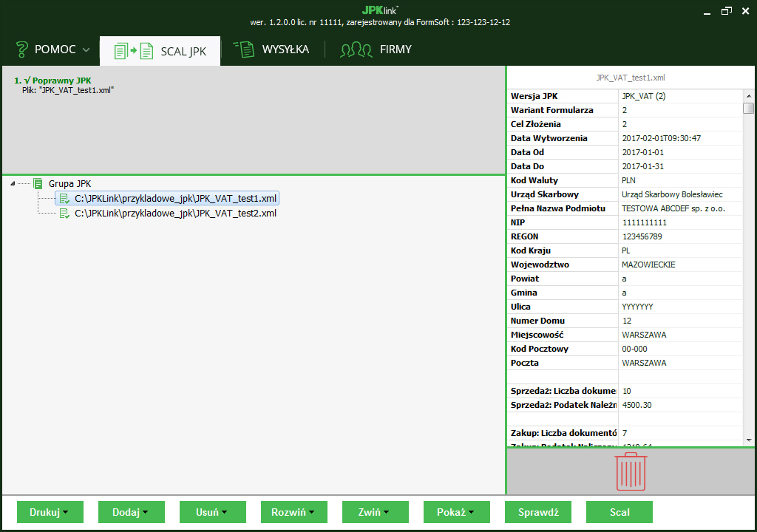Click the question mark help icon
The height and width of the screenshot is (532, 757).
[21, 50]
